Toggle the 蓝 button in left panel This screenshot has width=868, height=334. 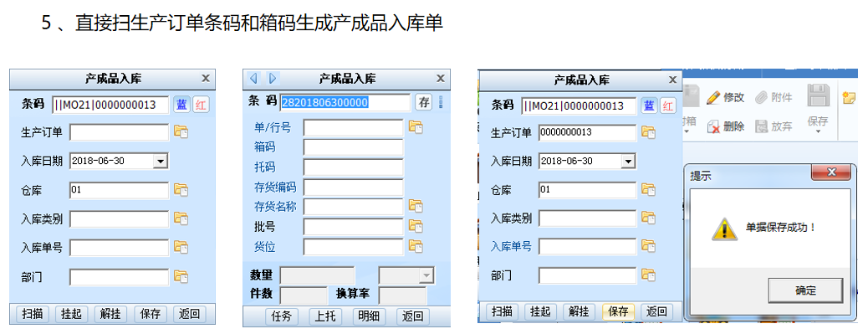181,104
